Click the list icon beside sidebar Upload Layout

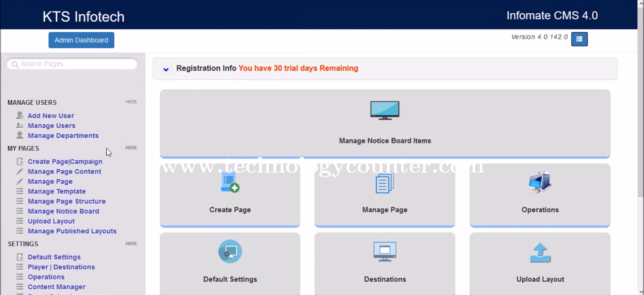pyautogui.click(x=20, y=221)
